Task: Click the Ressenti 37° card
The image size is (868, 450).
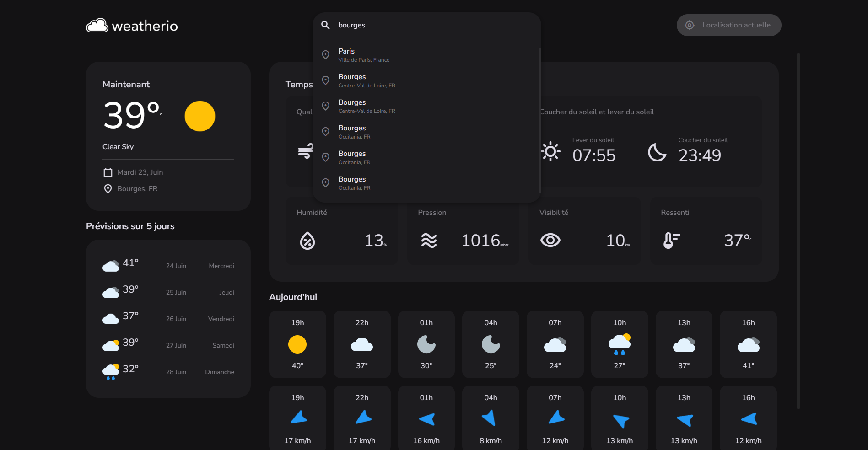Action: [706, 231]
